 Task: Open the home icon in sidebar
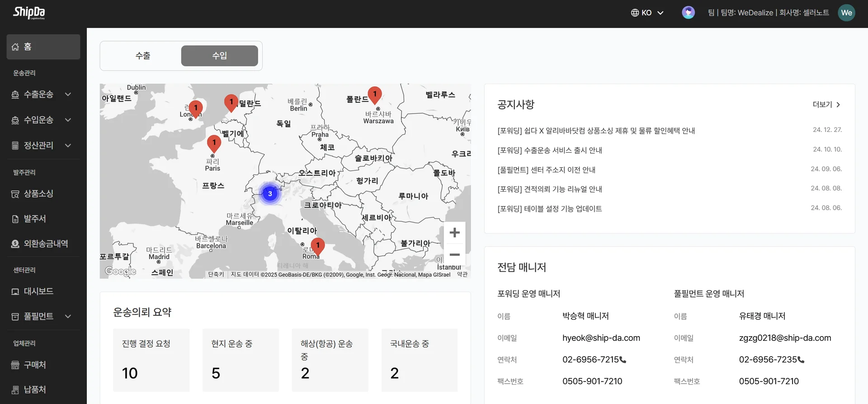(x=15, y=47)
